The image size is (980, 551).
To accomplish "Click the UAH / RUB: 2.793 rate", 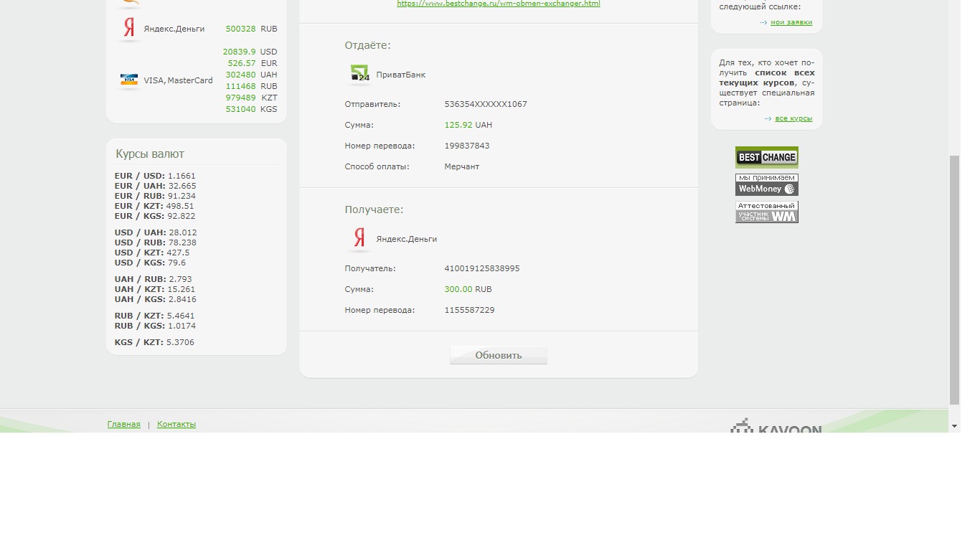I will (x=154, y=279).
